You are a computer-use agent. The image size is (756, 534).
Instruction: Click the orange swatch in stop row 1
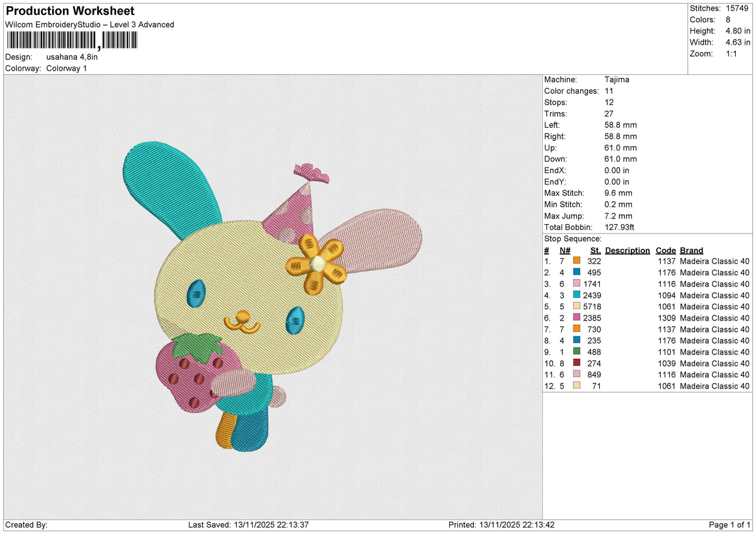pyautogui.click(x=576, y=261)
